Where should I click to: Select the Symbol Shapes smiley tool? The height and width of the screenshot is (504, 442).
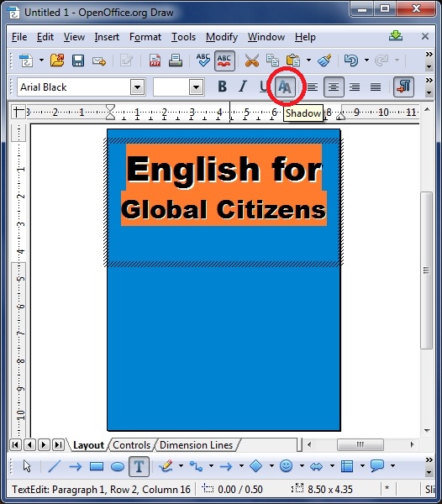pyautogui.click(x=286, y=466)
